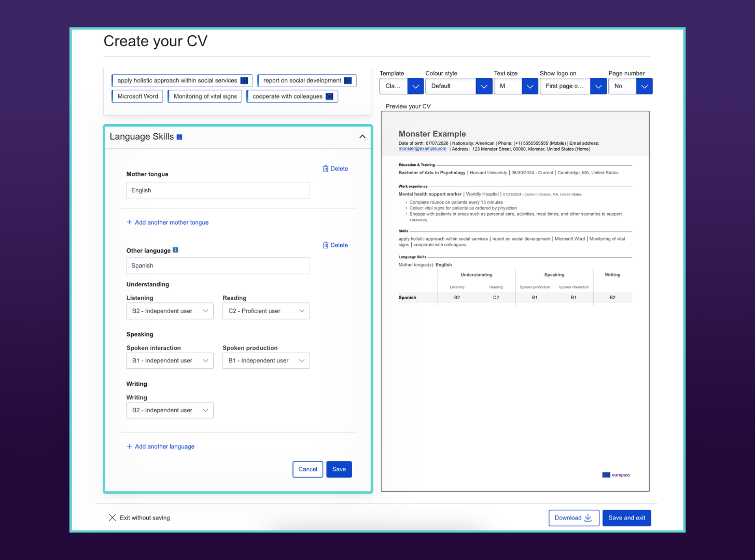
Task: Click the Spanish row label in preview table
Action: pos(408,298)
